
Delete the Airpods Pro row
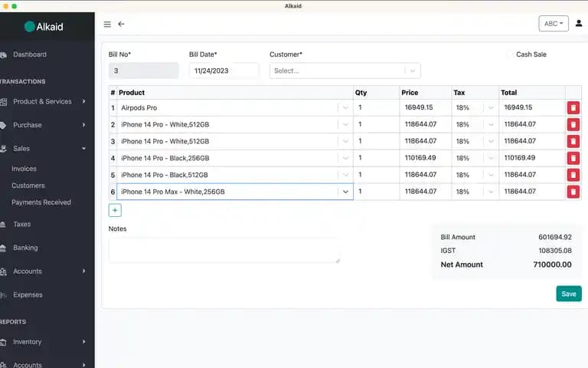[x=573, y=108]
